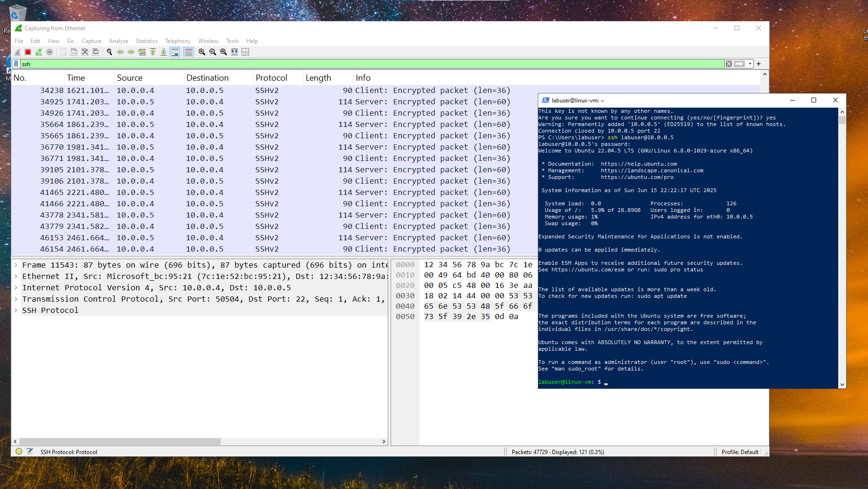Viewport: 868px width, 489px height.
Task: Sort packets by the Time column header
Action: pos(90,78)
